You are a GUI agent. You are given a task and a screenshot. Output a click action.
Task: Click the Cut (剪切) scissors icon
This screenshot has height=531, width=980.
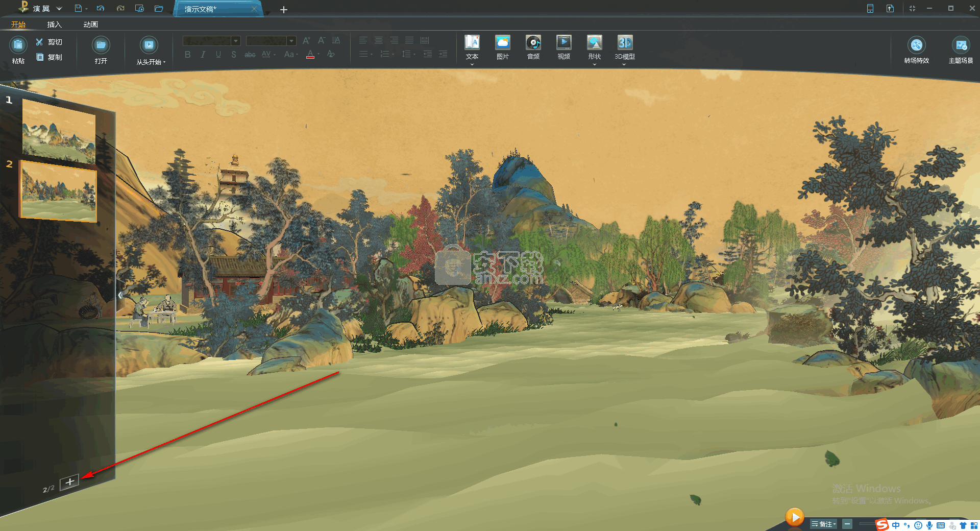coord(39,42)
